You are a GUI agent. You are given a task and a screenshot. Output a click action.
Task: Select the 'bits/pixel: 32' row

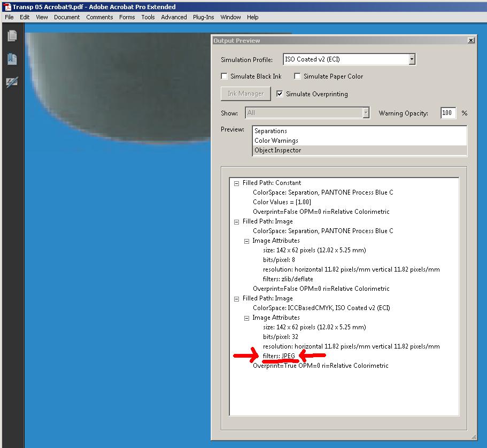280,337
